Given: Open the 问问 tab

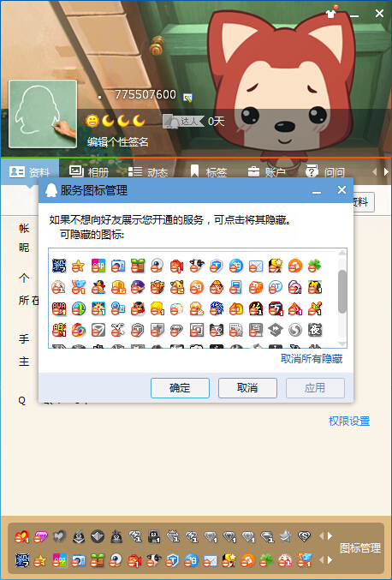Looking at the screenshot, I should [325, 172].
